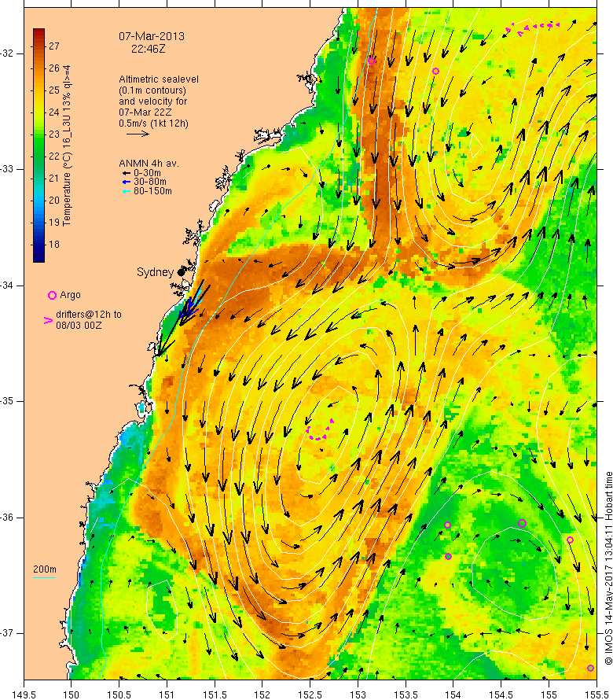Click the black 0-30m arrow legend symbol
This screenshot has height=700, width=613.
(x=127, y=173)
